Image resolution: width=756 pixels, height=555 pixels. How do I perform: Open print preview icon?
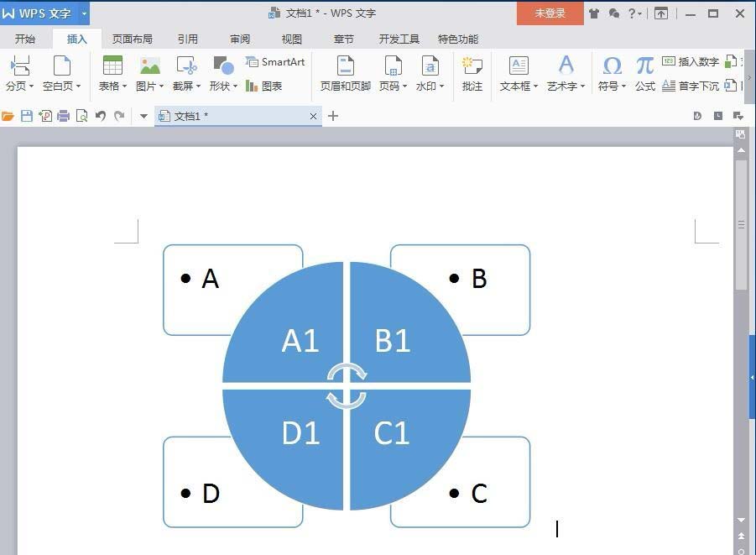82,116
